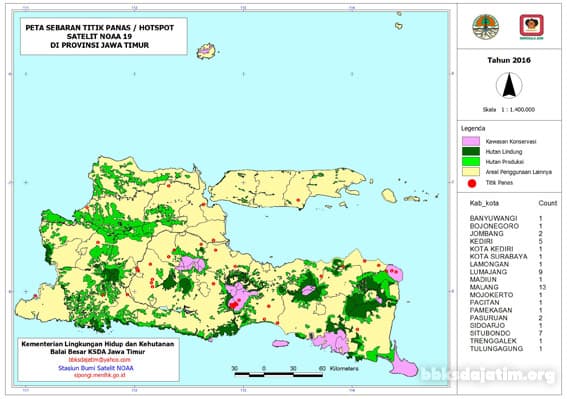This screenshot has width=567, height=399.
Task: Select the SIDOARJO row name
Action: point(487,326)
